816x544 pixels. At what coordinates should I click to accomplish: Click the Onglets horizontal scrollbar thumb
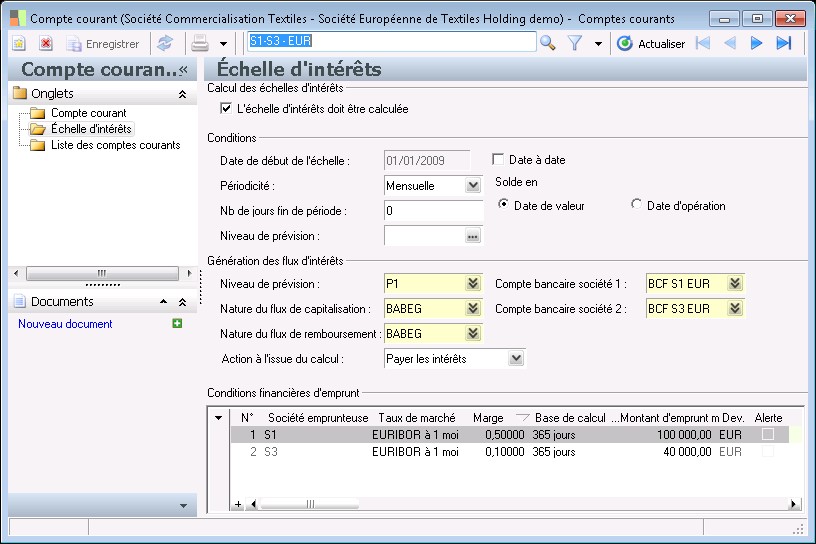[102, 273]
